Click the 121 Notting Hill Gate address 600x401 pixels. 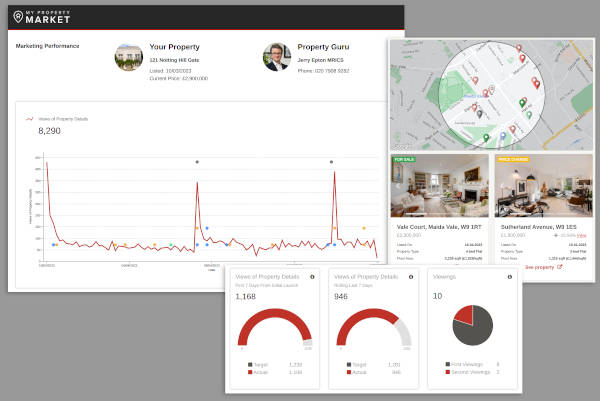(x=174, y=60)
